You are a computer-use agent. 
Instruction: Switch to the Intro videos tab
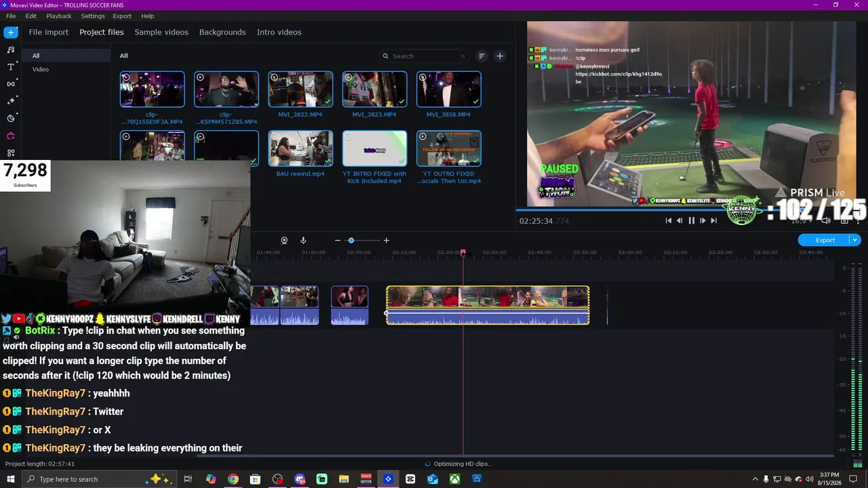[x=279, y=32]
